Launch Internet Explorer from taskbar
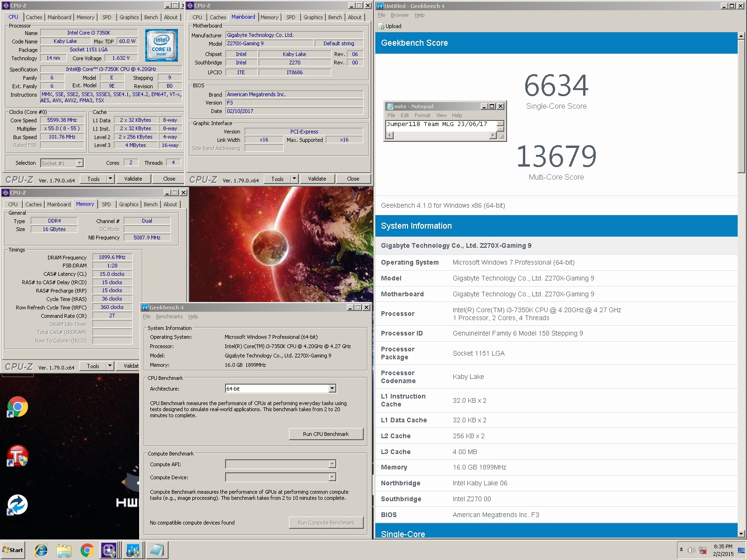The height and width of the screenshot is (560, 747). (41, 551)
